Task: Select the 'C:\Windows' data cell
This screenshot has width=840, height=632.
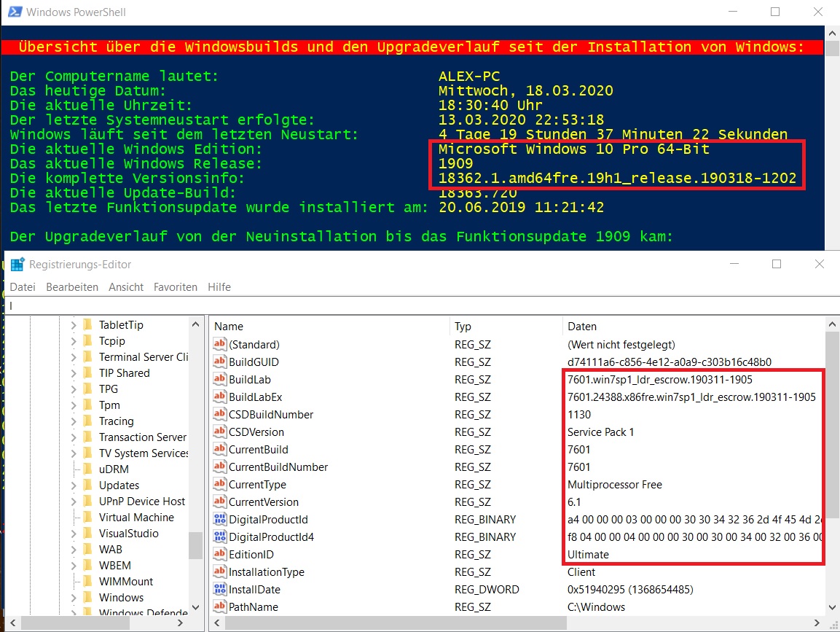Action: click(x=596, y=606)
